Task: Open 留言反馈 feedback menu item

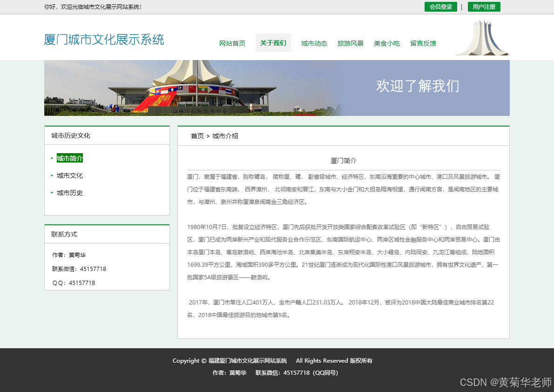Action: [x=423, y=43]
